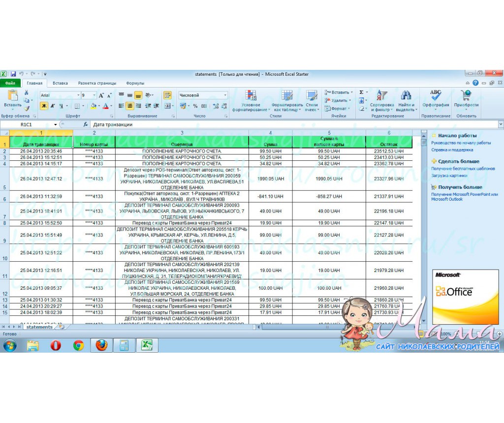
Task: Launch Firefox from the Windows taskbar
Action: pos(101,346)
